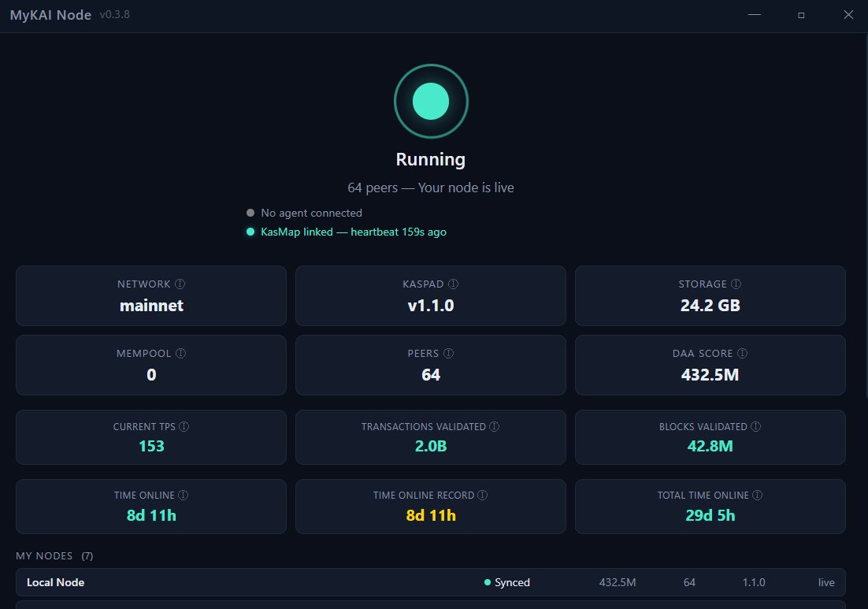Screen dimensions: 868x609
Task: Click the info icon next to STORAGE
Action: point(736,284)
